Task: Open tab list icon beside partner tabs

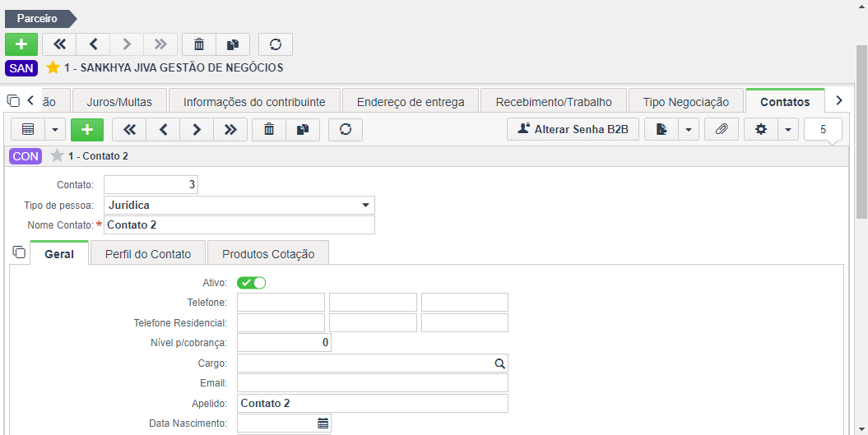Action: pyautogui.click(x=13, y=100)
